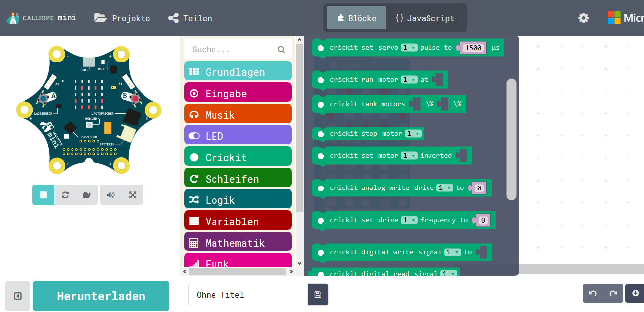
Task: Open the Mathematik category
Action: tap(238, 242)
